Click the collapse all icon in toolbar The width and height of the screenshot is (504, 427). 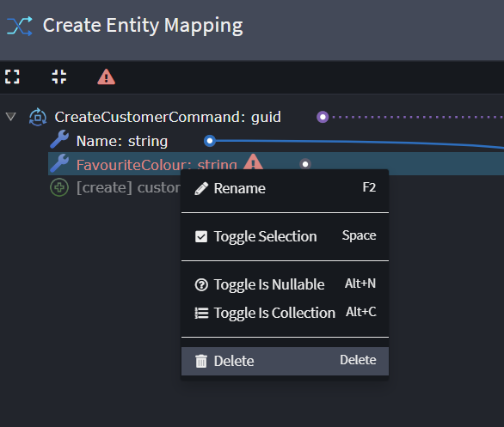point(59,76)
